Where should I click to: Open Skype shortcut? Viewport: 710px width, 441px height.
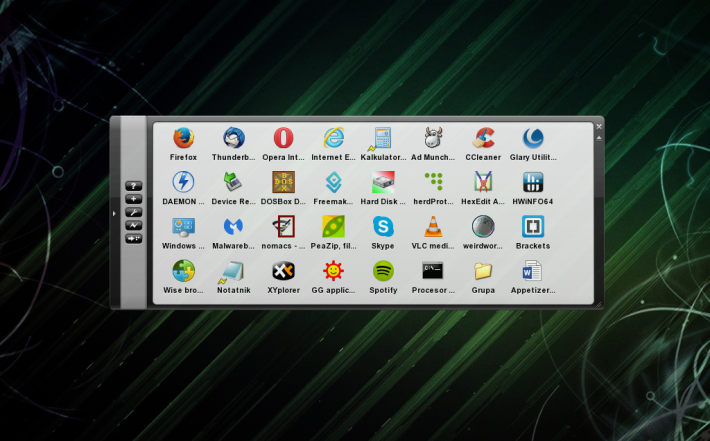tap(383, 226)
